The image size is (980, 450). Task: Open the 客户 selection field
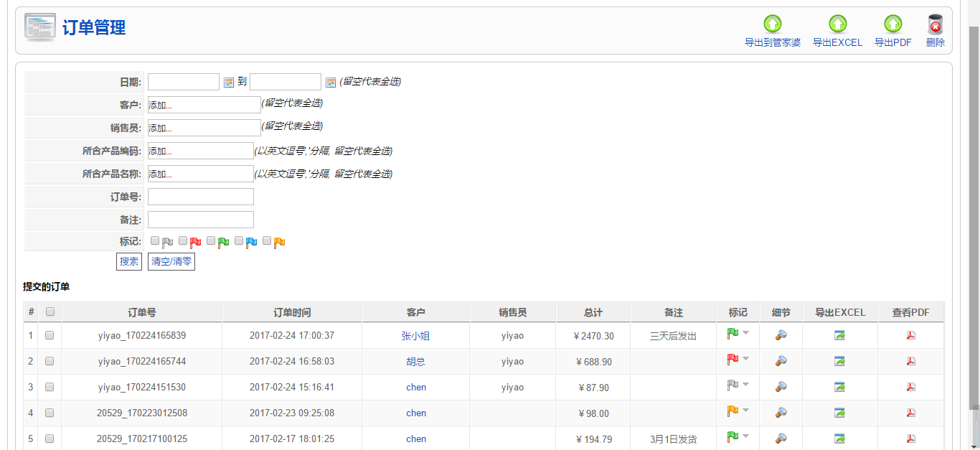pyautogui.click(x=204, y=106)
